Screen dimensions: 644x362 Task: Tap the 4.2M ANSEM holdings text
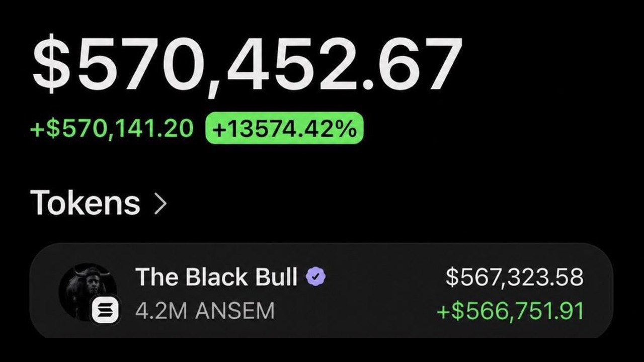(x=205, y=311)
